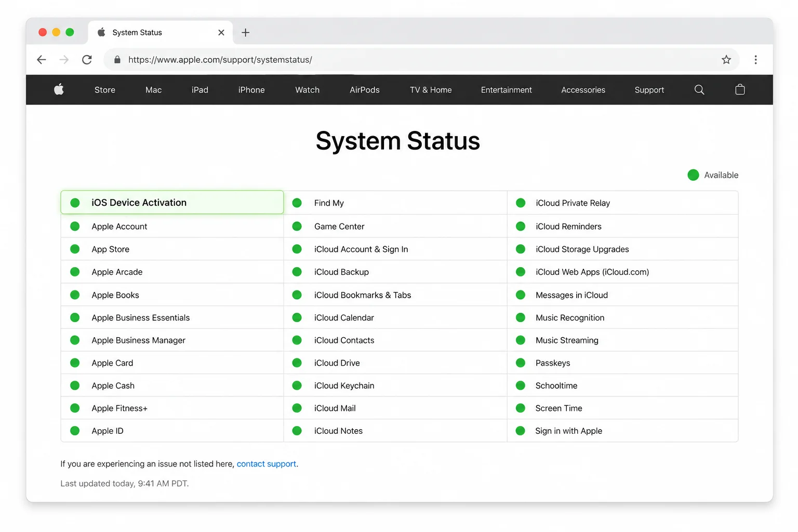
Task: Click the green dot beside Apple Account
Action: click(x=75, y=227)
